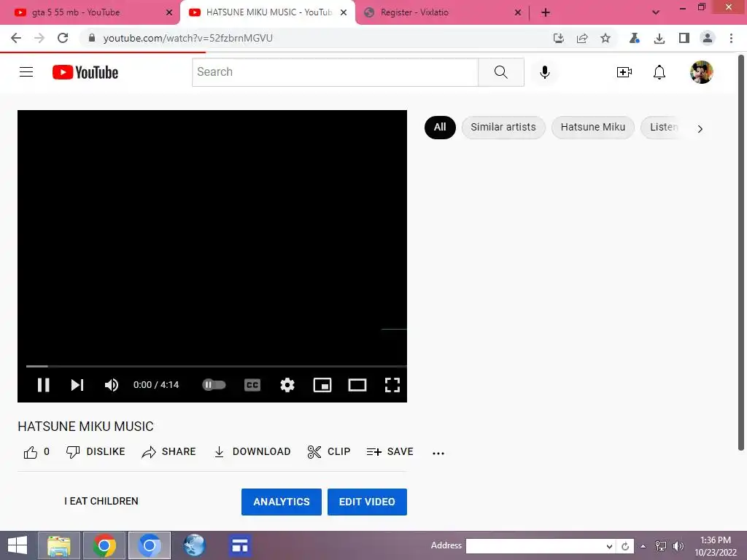Open Windows Start menu
The image size is (747, 560).
click(x=18, y=545)
